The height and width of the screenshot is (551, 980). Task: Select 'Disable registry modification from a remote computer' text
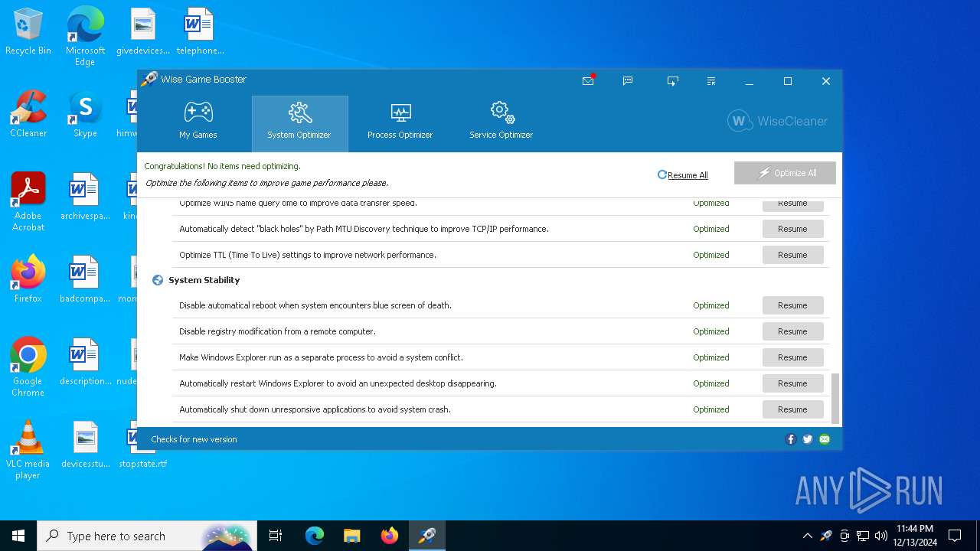tap(277, 331)
